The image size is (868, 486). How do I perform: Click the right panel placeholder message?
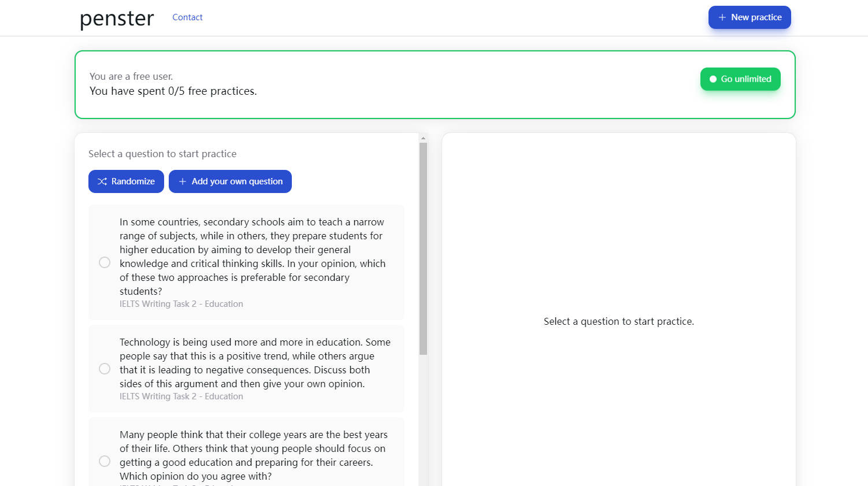[x=618, y=321]
